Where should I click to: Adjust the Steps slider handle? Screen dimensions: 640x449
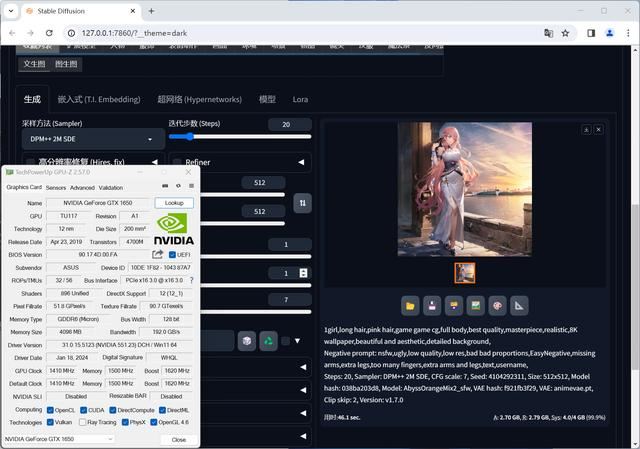[189, 137]
